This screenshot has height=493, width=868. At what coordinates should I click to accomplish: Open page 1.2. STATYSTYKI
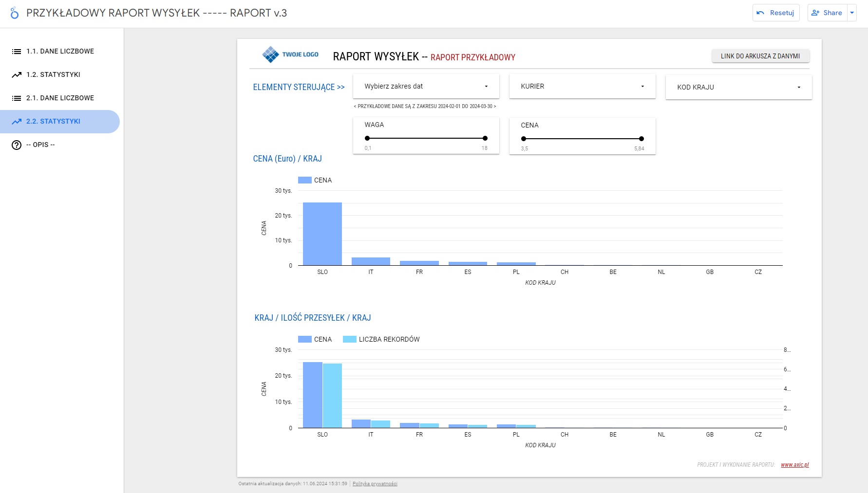click(60, 74)
